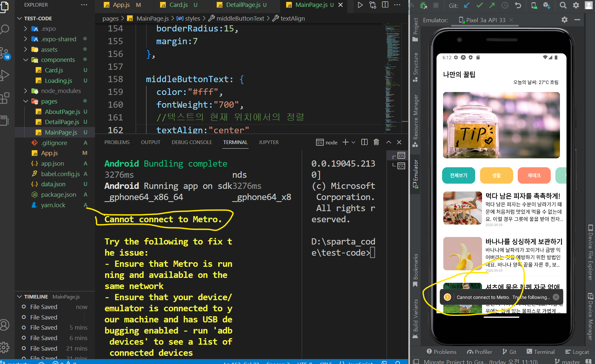Screen dimensions: 595x364
Task: Tap 생활 category button in emulator
Action: [x=496, y=175]
